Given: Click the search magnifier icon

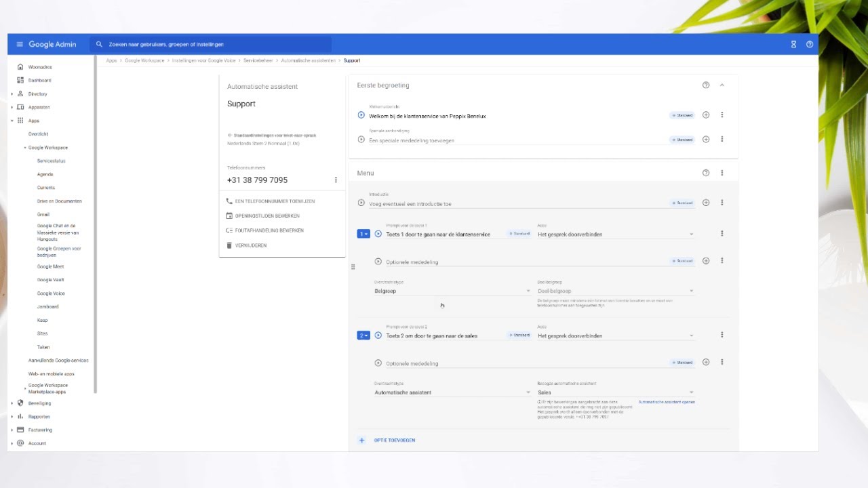Looking at the screenshot, I should 99,44.
